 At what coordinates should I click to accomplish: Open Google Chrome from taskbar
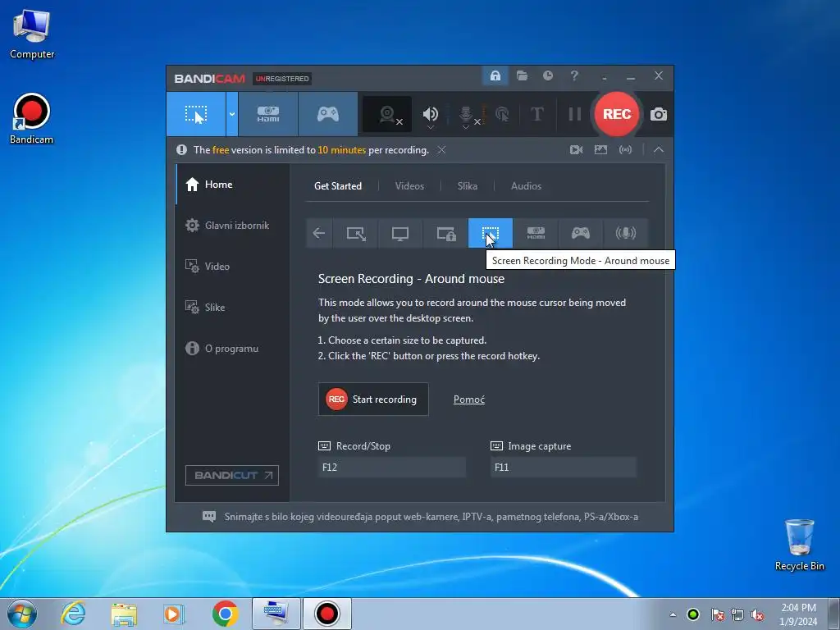pos(225,614)
